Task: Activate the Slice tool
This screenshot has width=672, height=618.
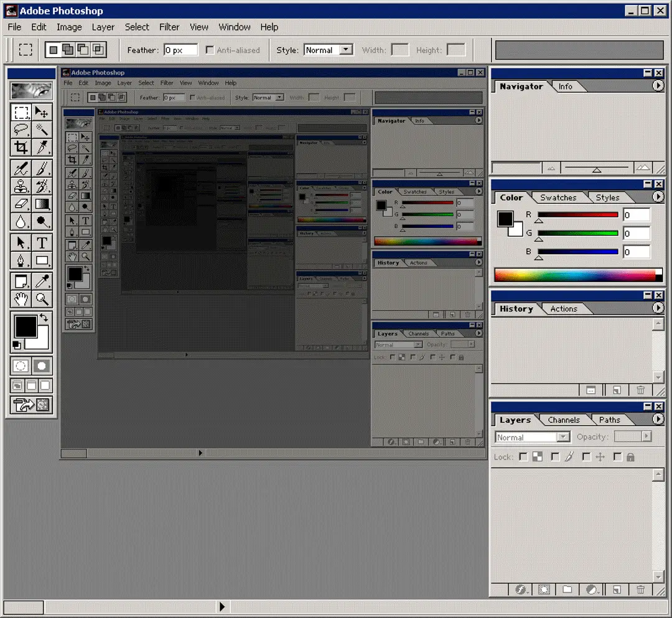Action: (42, 147)
